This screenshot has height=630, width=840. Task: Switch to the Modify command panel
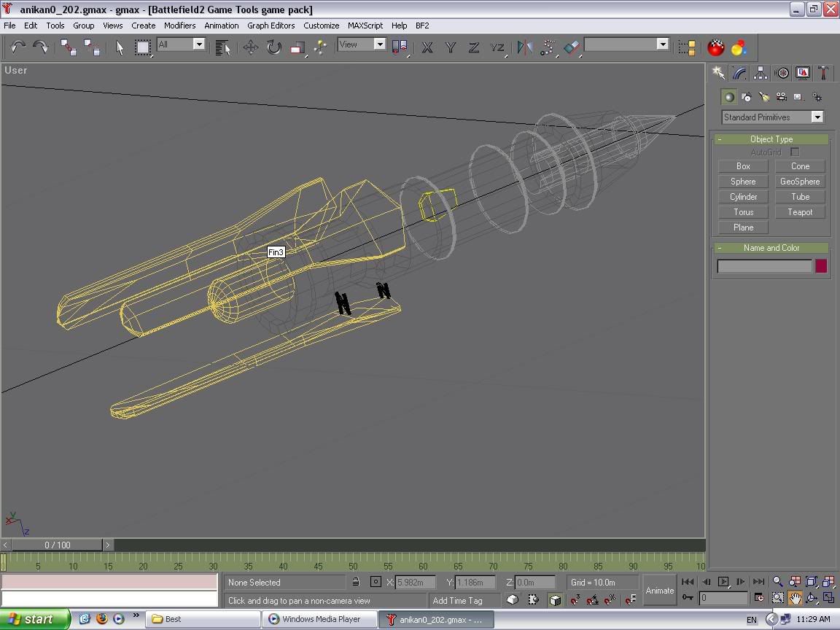(x=739, y=73)
